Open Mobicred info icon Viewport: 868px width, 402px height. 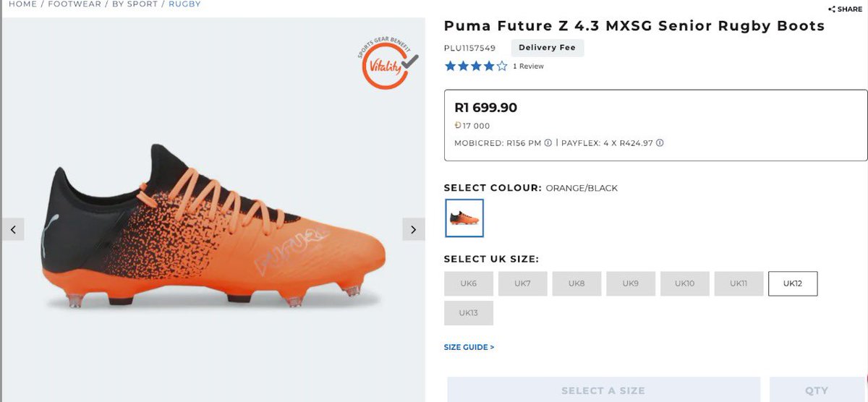pos(548,143)
